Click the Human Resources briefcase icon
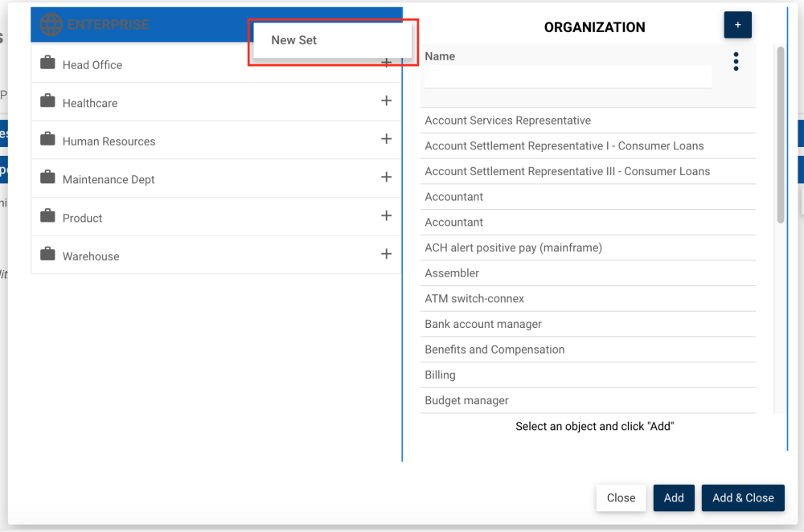This screenshot has height=532, width=804. click(47, 140)
